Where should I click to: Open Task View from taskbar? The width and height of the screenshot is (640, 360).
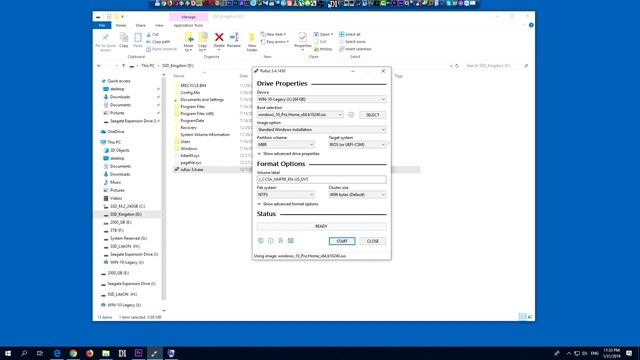click(40, 353)
